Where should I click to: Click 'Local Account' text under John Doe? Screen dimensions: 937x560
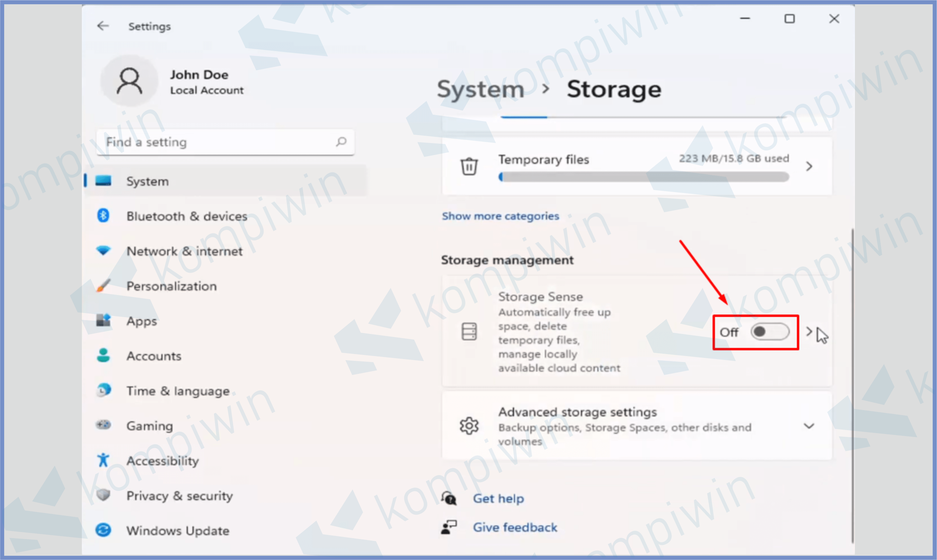pos(207,90)
